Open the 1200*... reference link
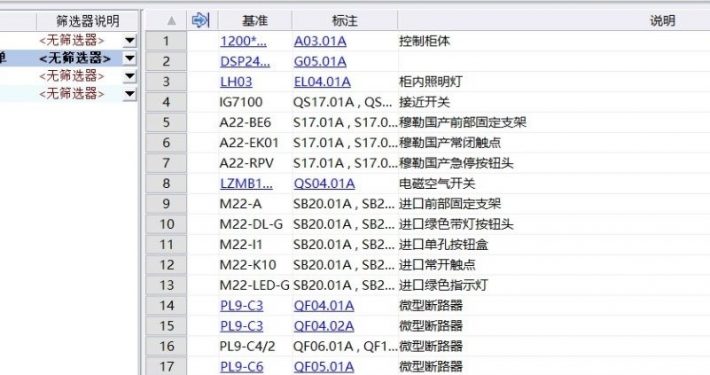This screenshot has width=710, height=375. click(x=243, y=41)
